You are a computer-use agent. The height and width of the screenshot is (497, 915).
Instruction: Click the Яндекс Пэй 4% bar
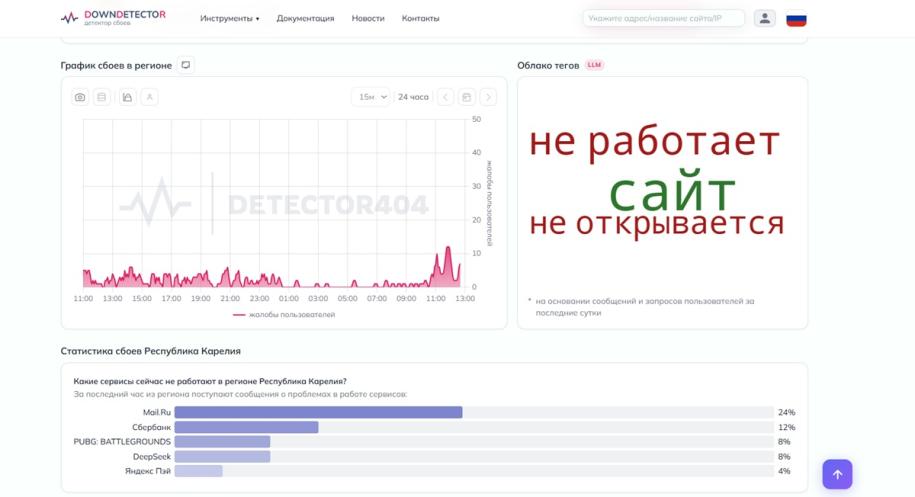click(474, 471)
